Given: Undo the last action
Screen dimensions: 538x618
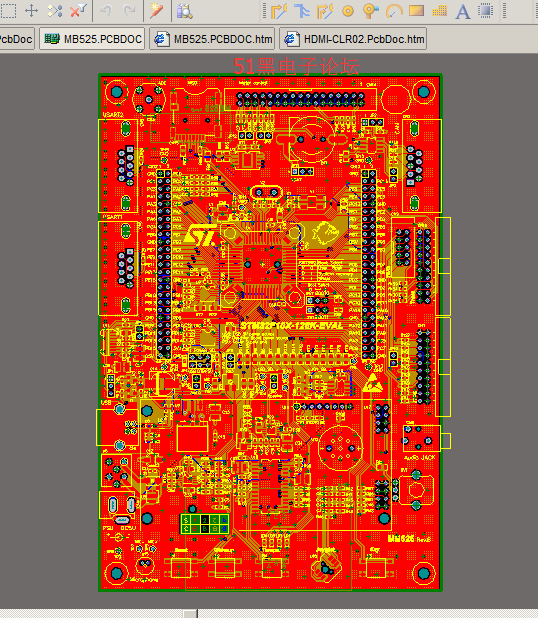Looking at the screenshot, I should click(x=106, y=11).
